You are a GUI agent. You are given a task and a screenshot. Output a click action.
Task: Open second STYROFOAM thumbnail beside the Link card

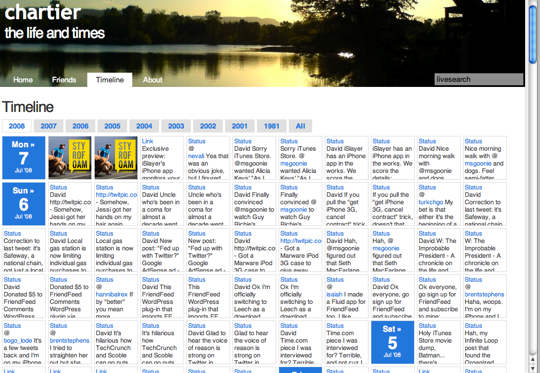click(116, 158)
